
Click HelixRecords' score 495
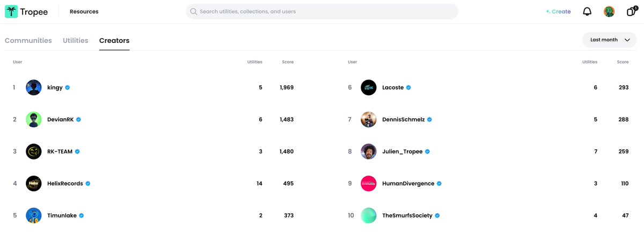[x=288, y=184]
